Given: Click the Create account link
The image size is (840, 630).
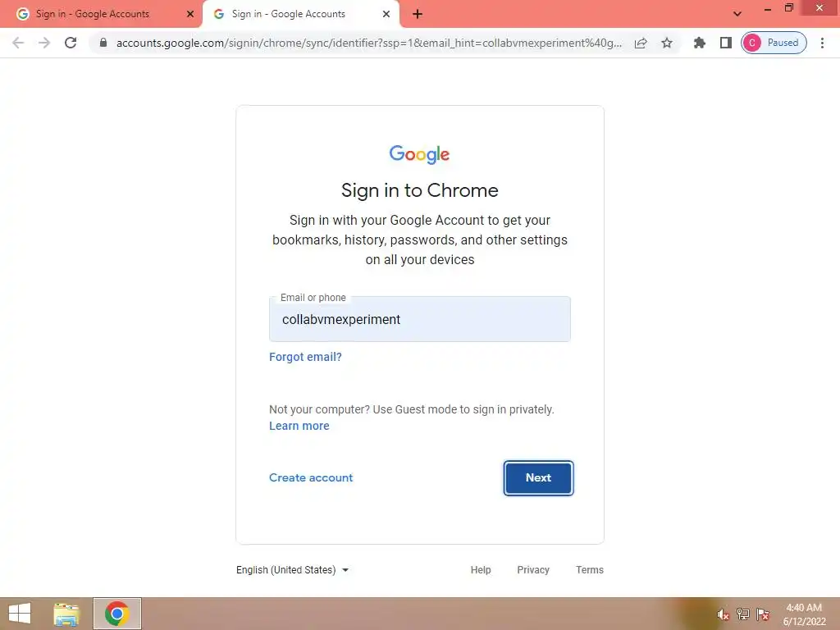Looking at the screenshot, I should click(311, 478).
